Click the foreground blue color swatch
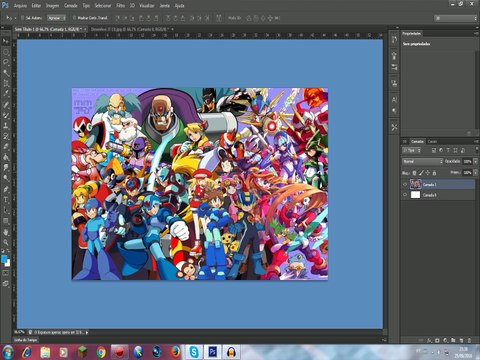The image size is (480, 360). [x=4, y=259]
